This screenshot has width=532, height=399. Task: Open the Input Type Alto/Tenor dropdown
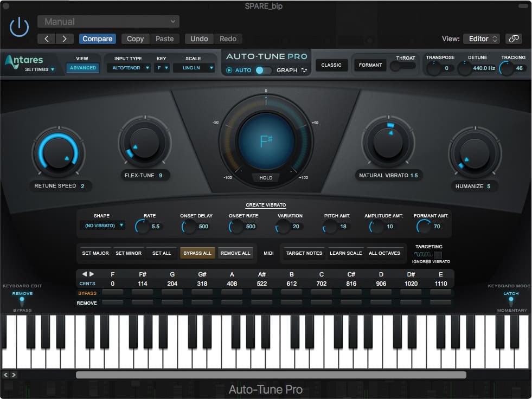(x=129, y=68)
